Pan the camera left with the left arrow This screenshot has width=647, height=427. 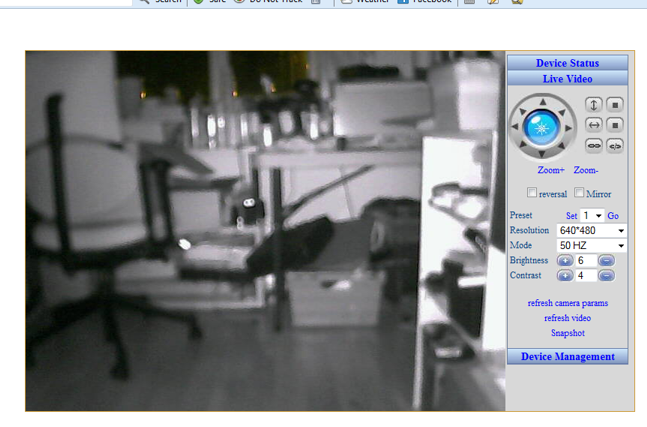click(515, 127)
